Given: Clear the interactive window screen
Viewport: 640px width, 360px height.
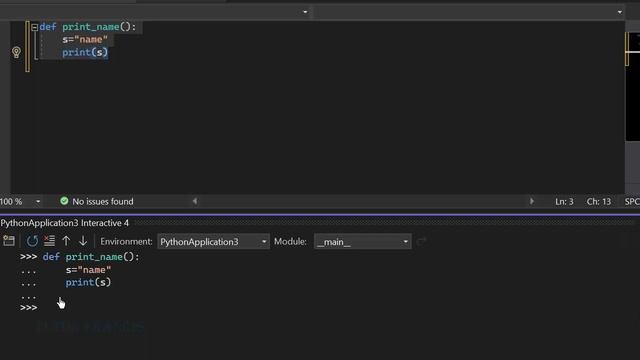Looking at the screenshot, I should 49,241.
